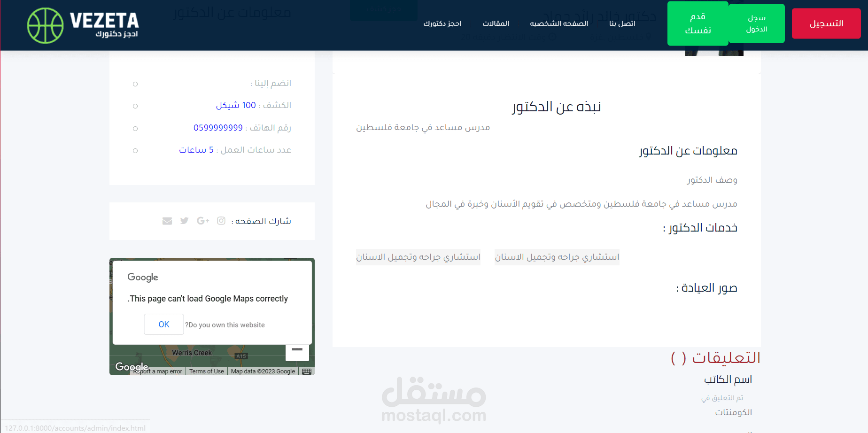This screenshot has height=433, width=868.
Task: Share the page on Google Plus
Action: point(203,221)
